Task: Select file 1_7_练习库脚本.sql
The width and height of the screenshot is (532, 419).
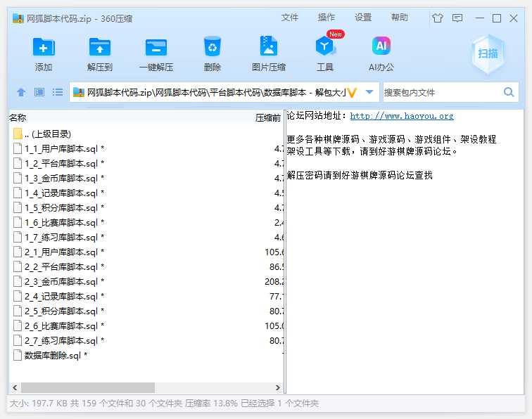Action: coord(146,237)
